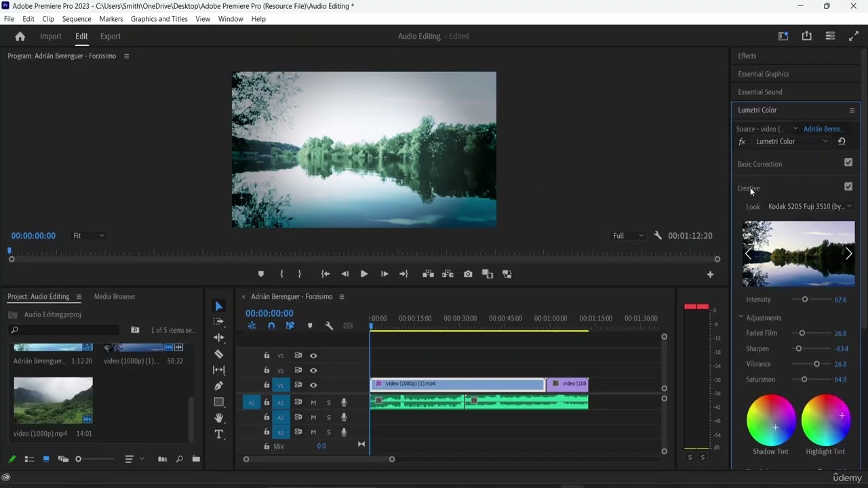868x488 pixels.
Task: Open the File menu
Action: coord(9,19)
